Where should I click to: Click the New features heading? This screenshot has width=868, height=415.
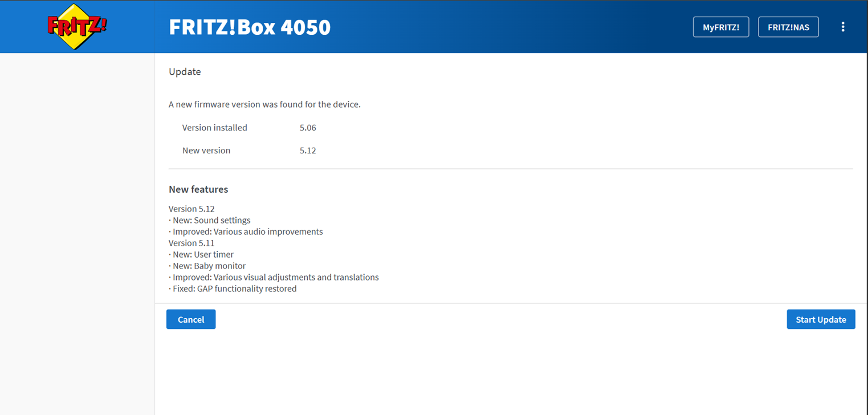pyautogui.click(x=198, y=189)
